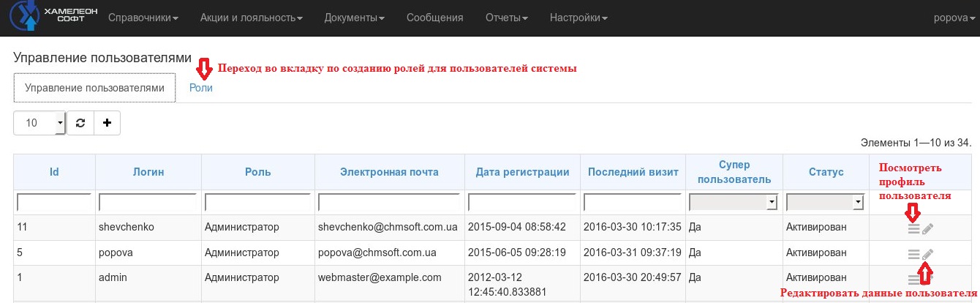Open the Документы menu
Viewport: 980px width, 303px height.
coord(355,18)
